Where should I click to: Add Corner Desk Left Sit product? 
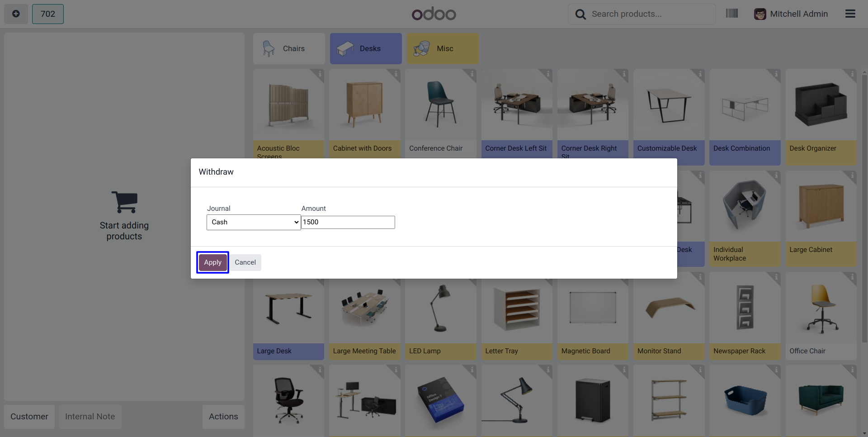(x=517, y=114)
